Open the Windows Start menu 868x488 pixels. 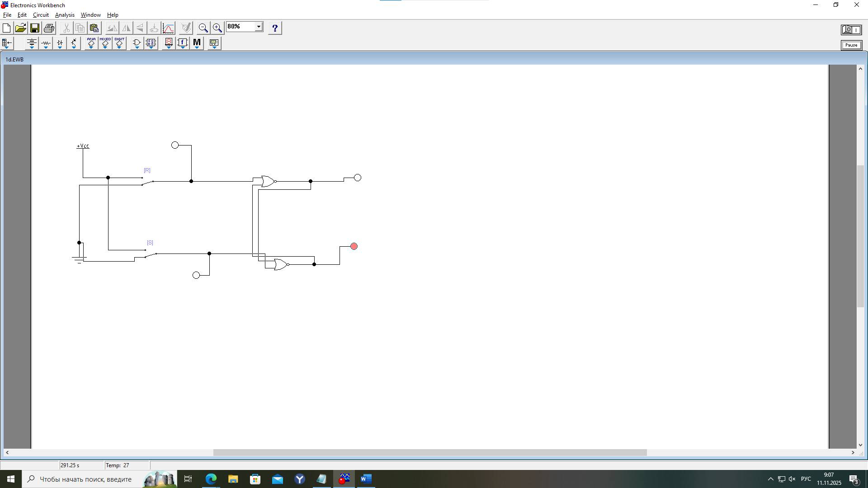[11, 479]
